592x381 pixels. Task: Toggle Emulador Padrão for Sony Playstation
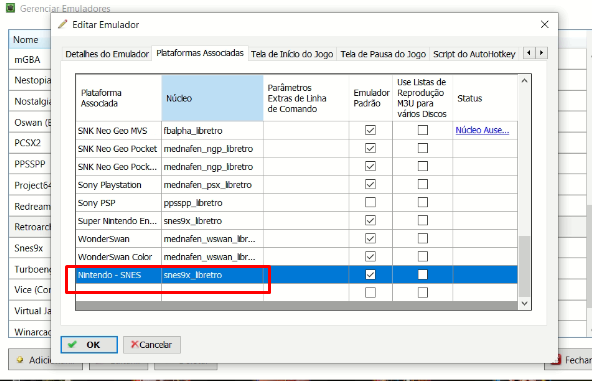(x=370, y=184)
